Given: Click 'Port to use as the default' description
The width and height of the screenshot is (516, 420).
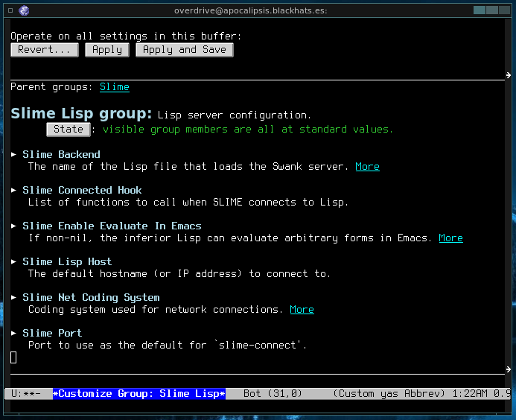Looking at the screenshot, I should 168,345.
